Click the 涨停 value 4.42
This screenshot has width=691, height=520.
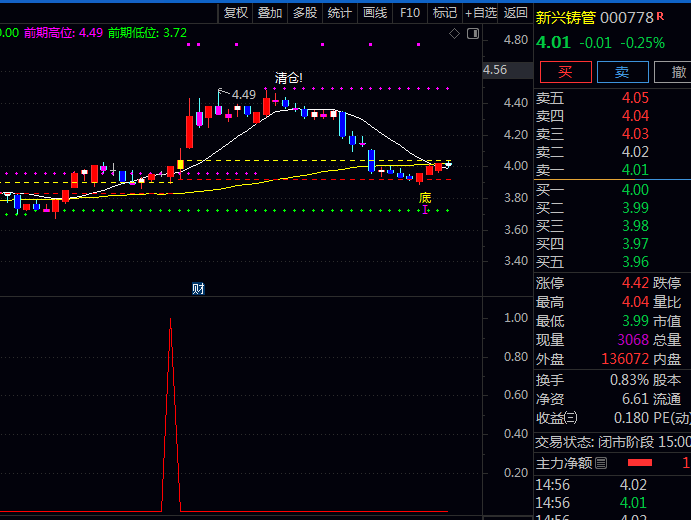[x=635, y=283]
